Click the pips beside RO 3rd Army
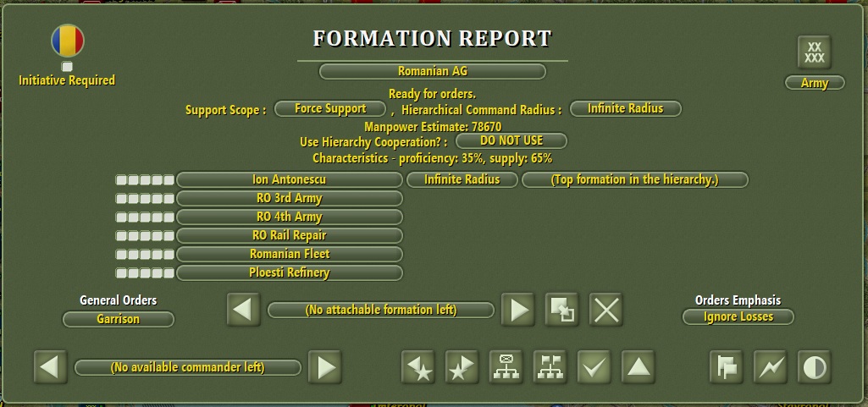 click(x=145, y=198)
